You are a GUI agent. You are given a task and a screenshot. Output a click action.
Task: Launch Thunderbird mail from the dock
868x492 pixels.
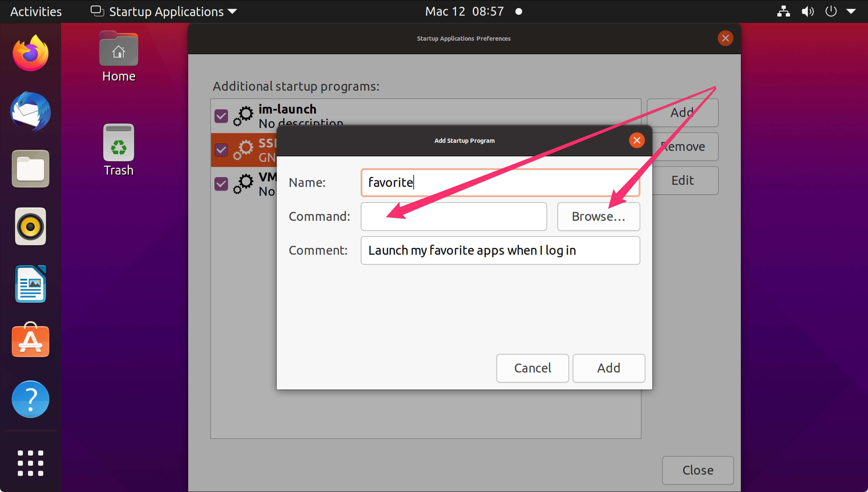coord(30,111)
